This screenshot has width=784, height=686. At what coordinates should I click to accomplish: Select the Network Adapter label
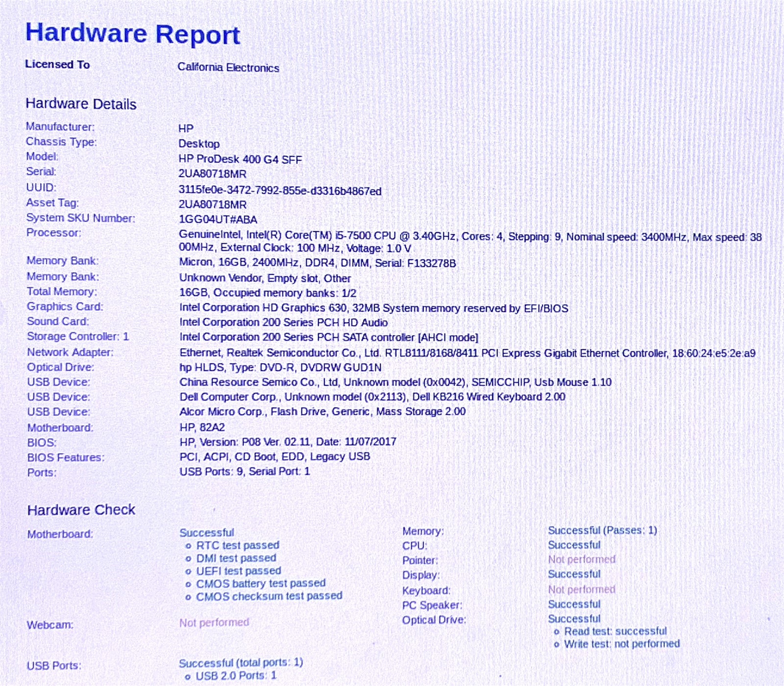click(70, 352)
